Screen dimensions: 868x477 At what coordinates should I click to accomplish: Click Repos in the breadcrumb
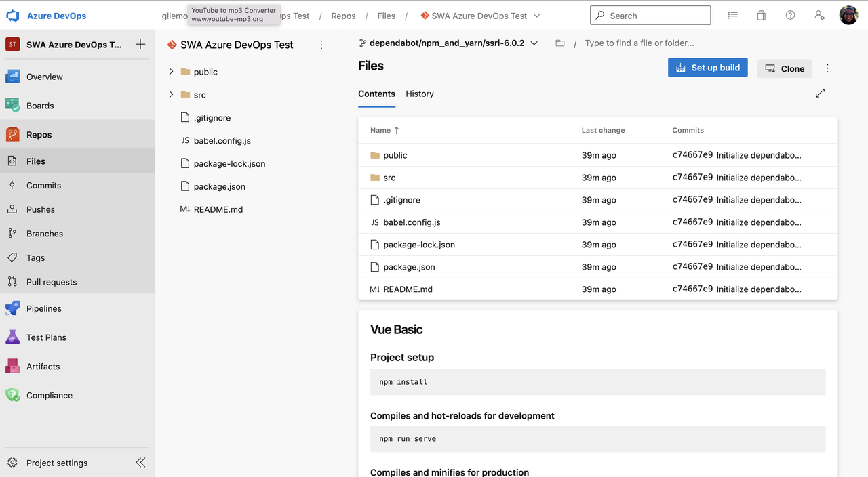343,16
